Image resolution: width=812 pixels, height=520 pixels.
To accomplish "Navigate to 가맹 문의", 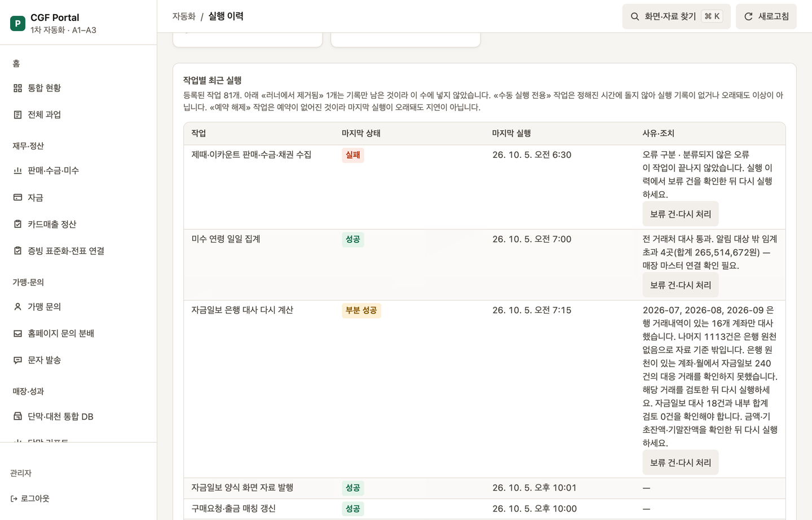I will click(78, 307).
